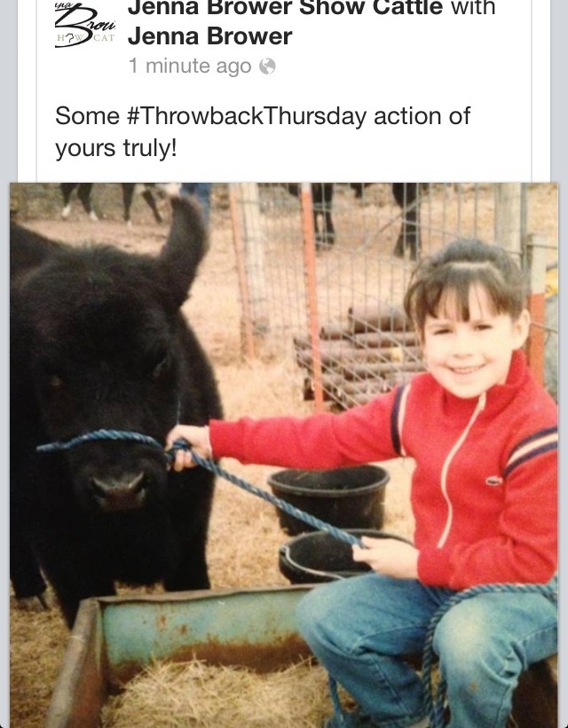Screen dimensions: 568x728
Task: Tap 'Some' at start of caption
Action: click(87, 116)
